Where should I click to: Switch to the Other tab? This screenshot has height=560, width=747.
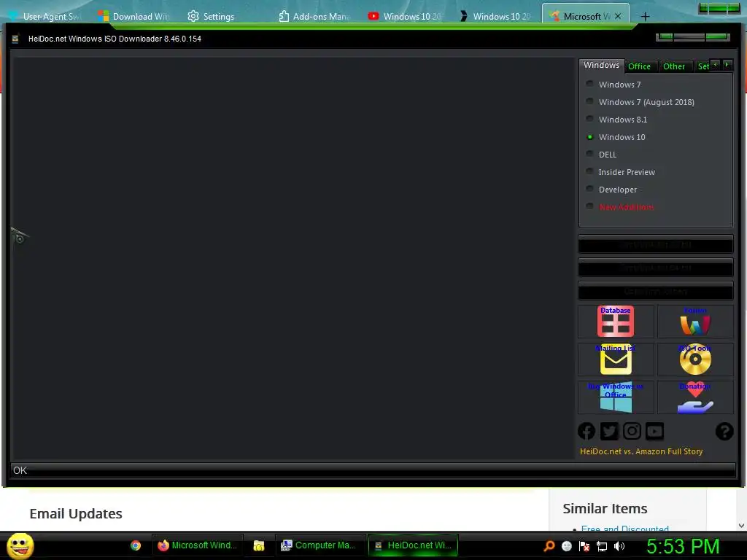click(674, 66)
